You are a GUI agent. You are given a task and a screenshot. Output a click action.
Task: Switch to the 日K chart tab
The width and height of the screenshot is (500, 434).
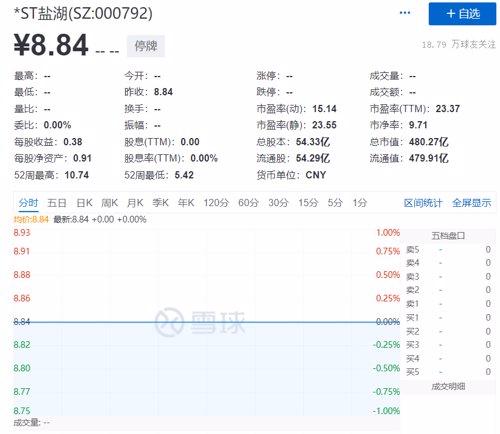84,203
